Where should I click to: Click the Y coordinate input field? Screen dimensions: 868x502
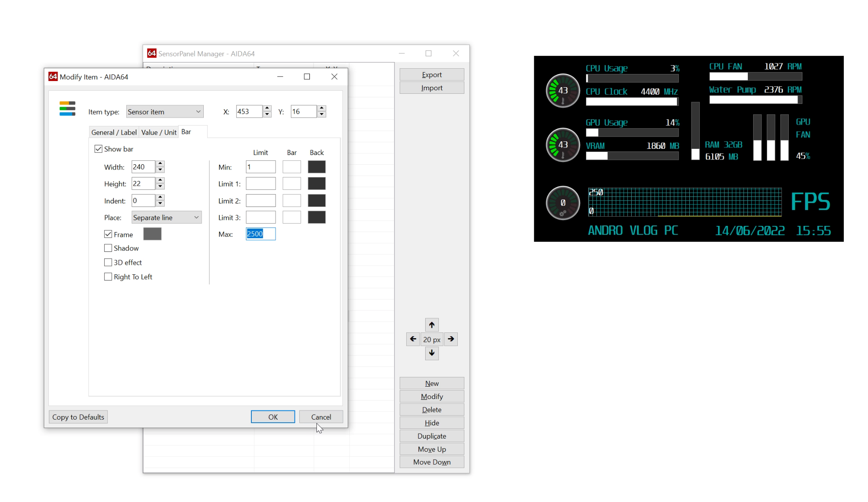304,111
